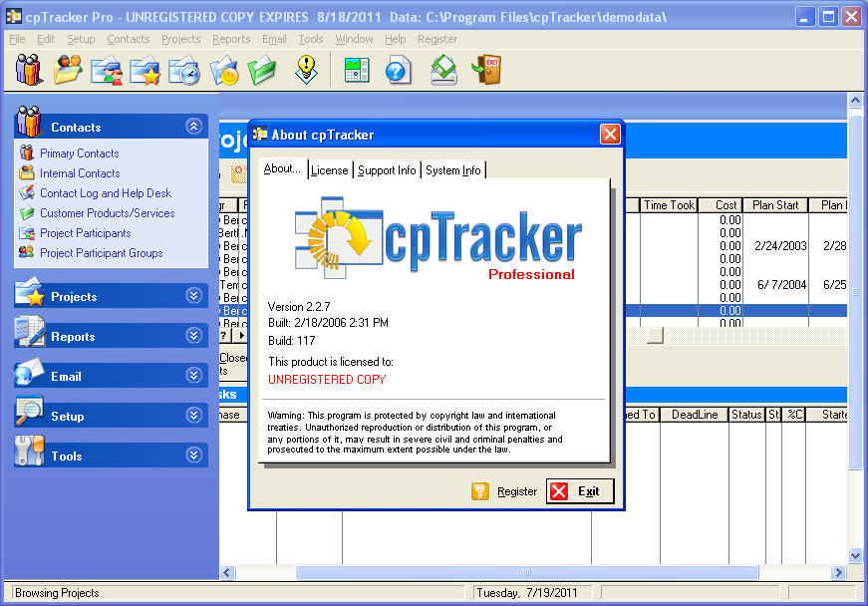The image size is (868, 606).
Task: Click the scanner/backup toolbar icon
Action: (443, 71)
